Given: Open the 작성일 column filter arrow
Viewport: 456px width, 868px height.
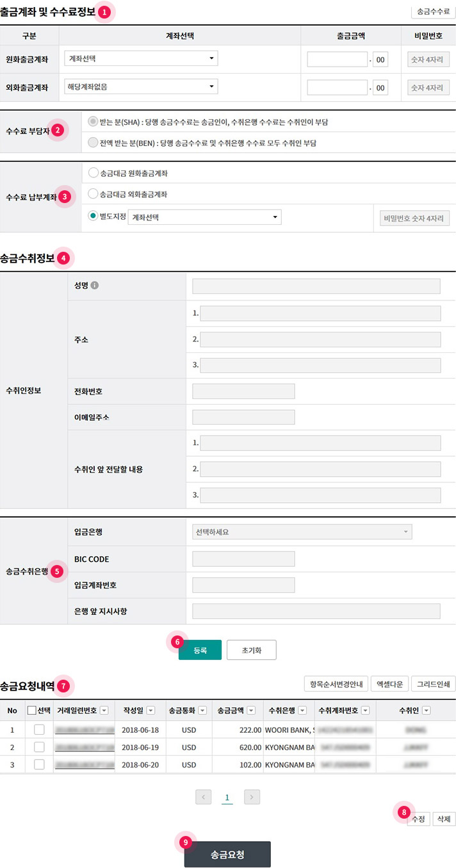Looking at the screenshot, I should [151, 710].
